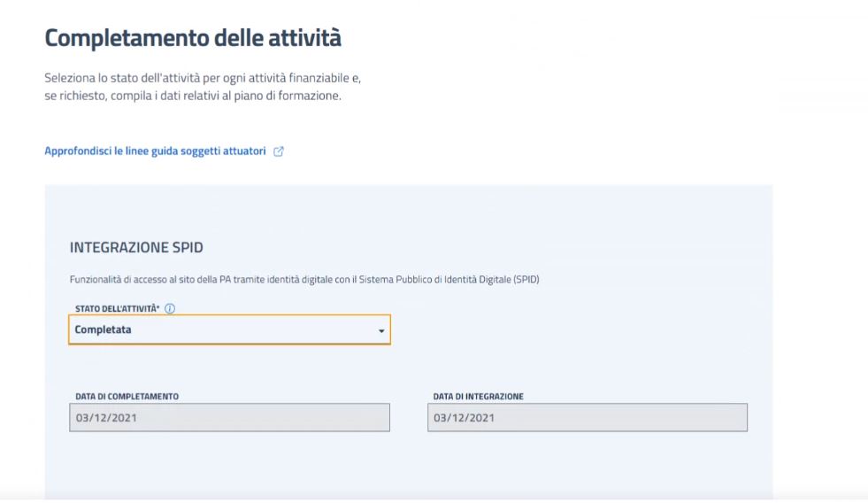Click the Completamento delle attività page heading
Viewport: 868px width, 503px height.
[193, 38]
